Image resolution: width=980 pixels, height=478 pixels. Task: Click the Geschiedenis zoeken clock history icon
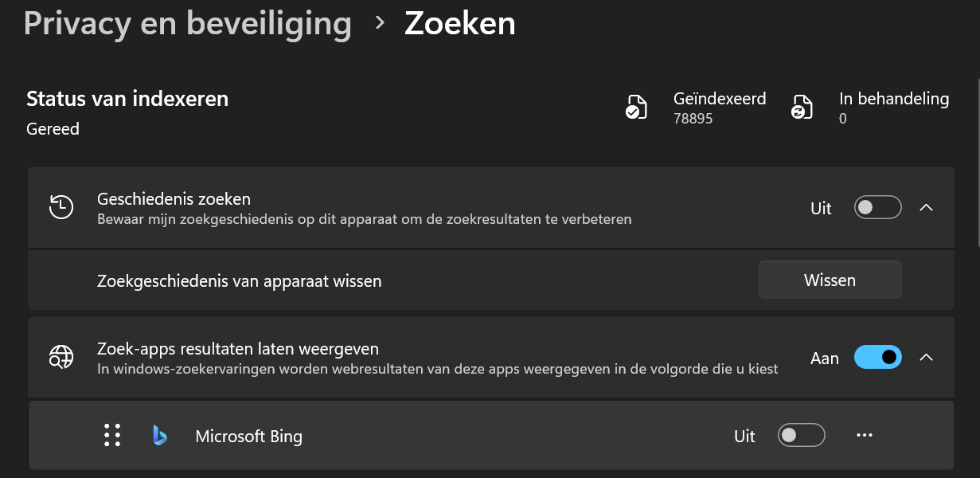click(x=61, y=207)
